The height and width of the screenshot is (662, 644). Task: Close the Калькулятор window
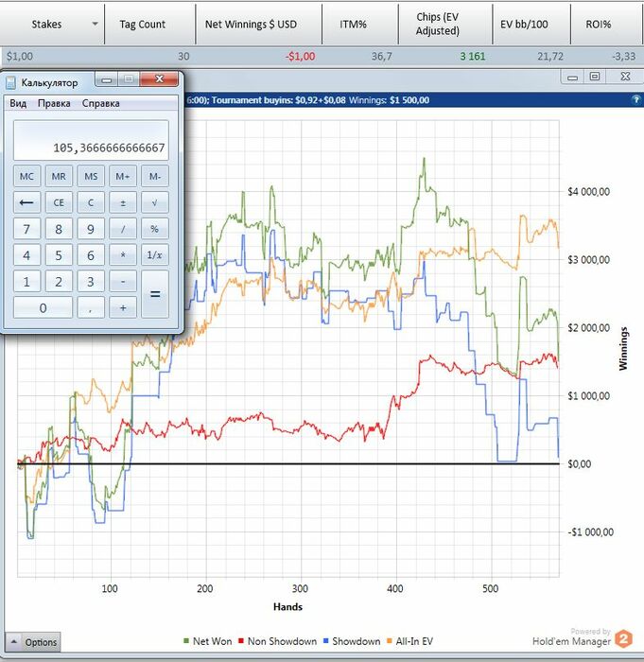(x=159, y=78)
